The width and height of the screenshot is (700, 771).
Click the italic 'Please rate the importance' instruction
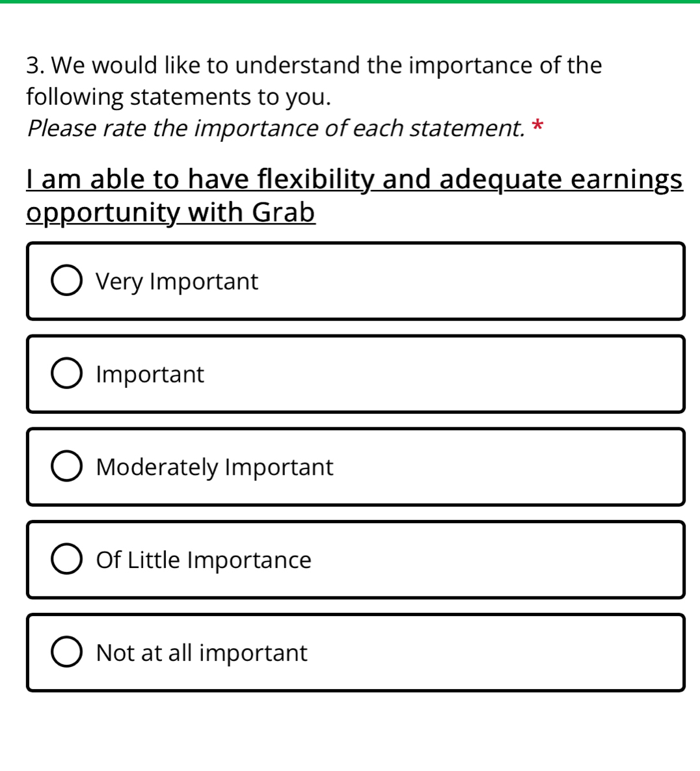(275, 128)
